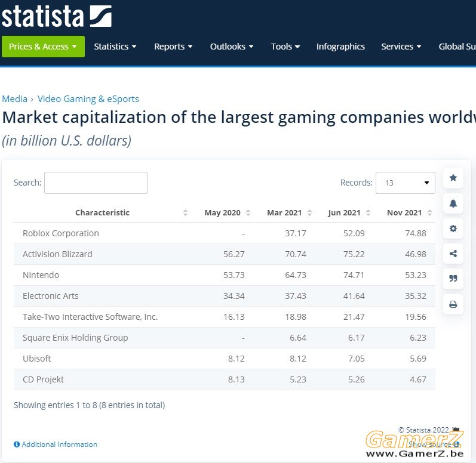Screen dimensions: 476x463
Task: Click Nintendo value 64.73
Action: [x=296, y=275]
